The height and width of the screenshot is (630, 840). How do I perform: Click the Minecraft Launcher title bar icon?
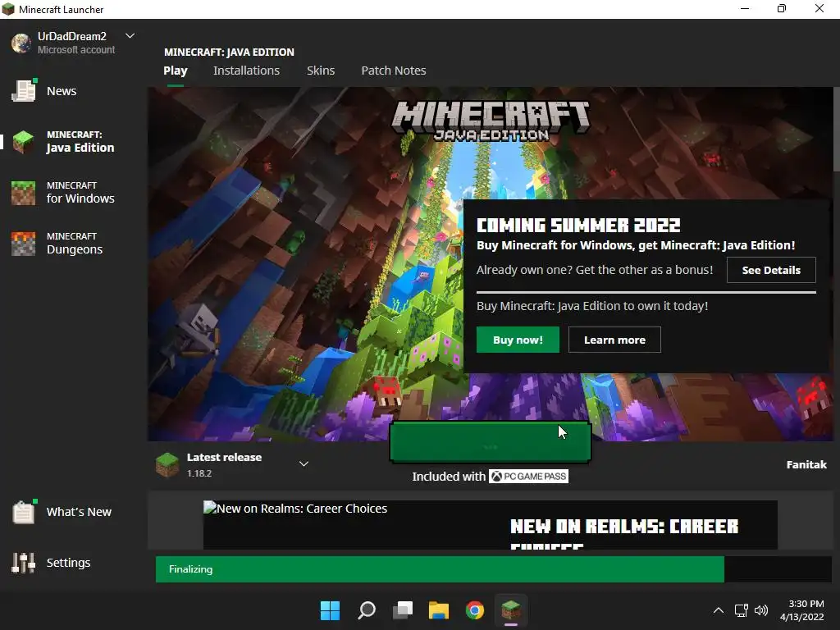coord(8,9)
